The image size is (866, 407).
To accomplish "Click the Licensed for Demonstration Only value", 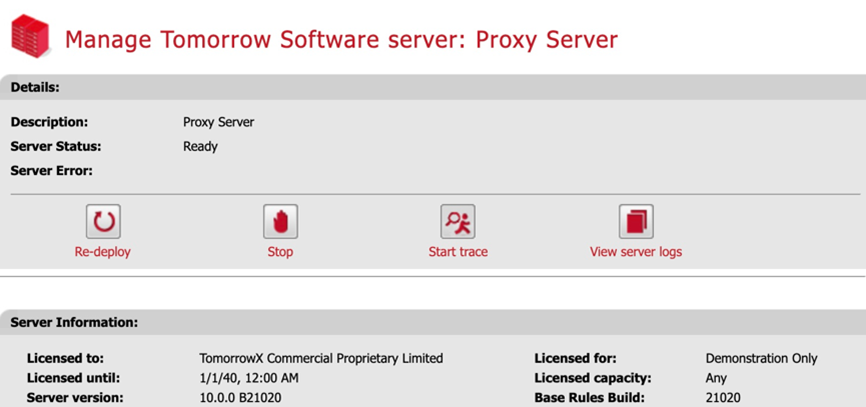I will (761, 358).
